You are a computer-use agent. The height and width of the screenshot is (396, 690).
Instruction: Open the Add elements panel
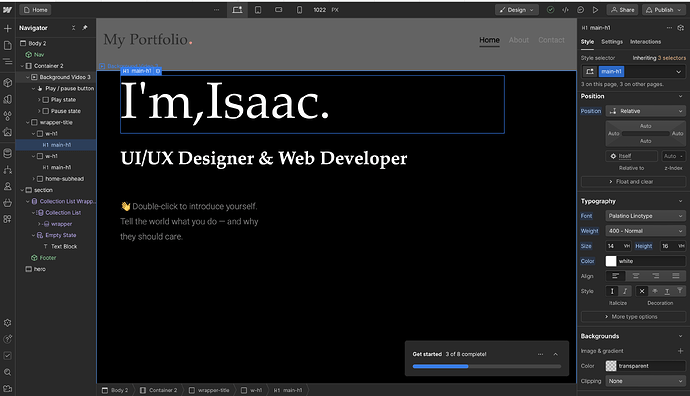[x=7, y=29]
